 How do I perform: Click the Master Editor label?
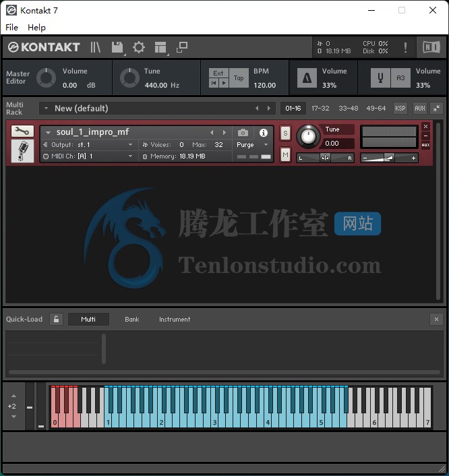click(x=18, y=78)
